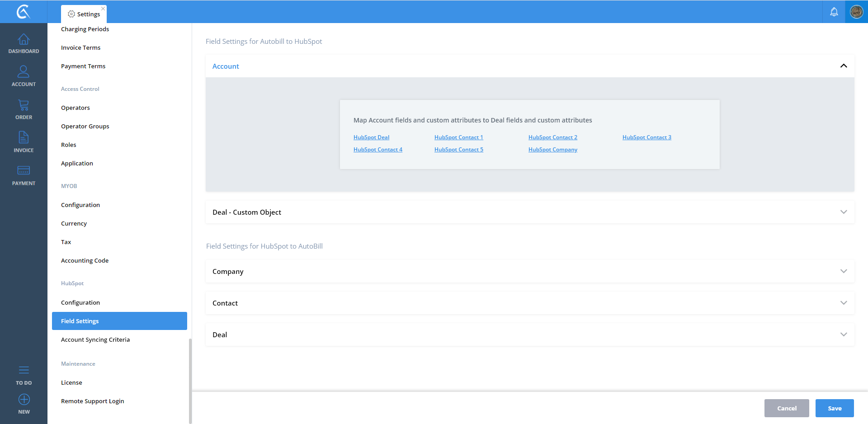Switch to the Settings tab
Image resolution: width=868 pixels, height=424 pixels.
point(84,14)
